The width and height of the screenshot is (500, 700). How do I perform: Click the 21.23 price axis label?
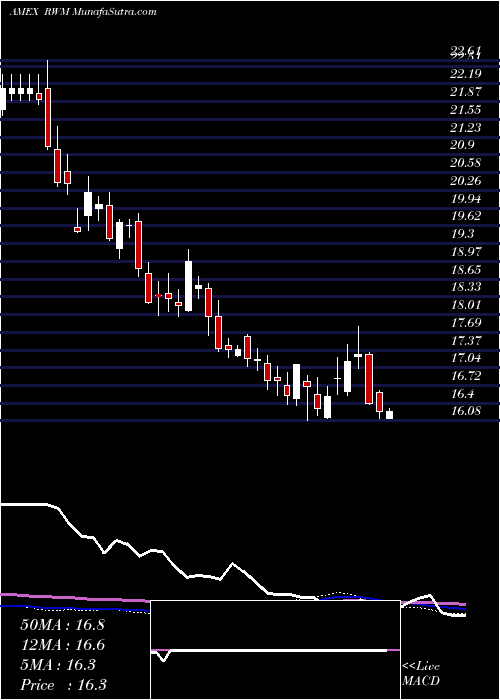pyautogui.click(x=466, y=128)
